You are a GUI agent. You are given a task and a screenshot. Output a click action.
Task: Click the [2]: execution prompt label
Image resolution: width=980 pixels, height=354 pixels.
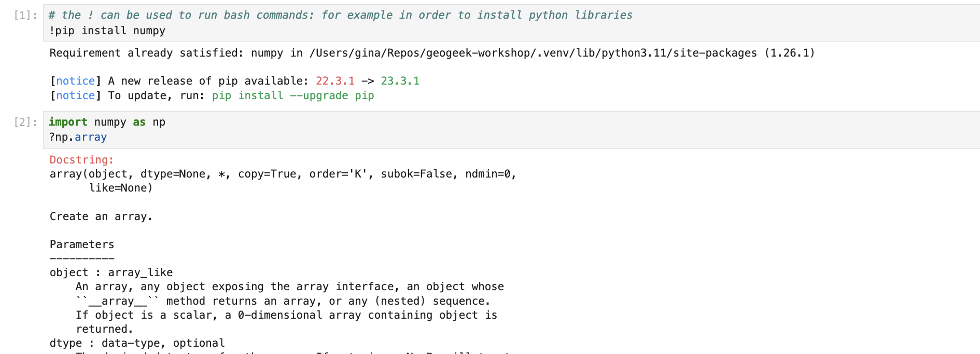tap(25, 122)
